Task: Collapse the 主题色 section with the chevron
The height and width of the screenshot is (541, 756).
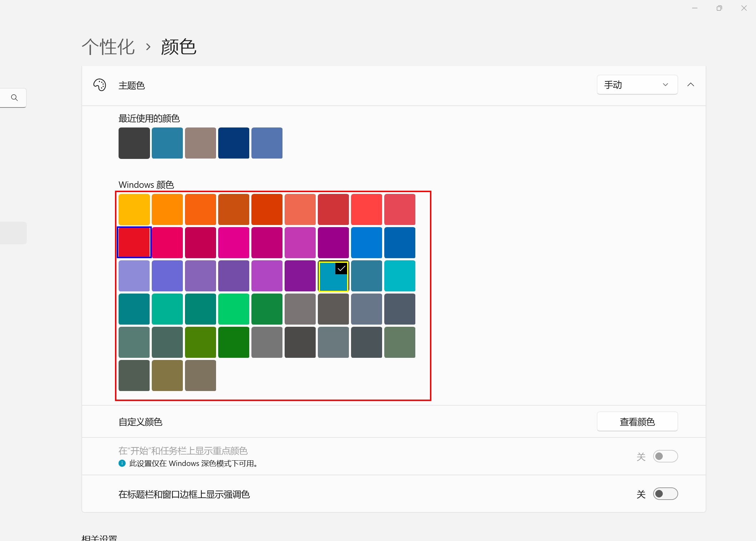Action: click(x=691, y=85)
